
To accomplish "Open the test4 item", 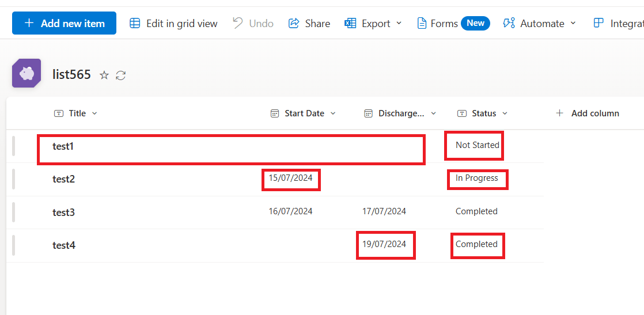I will (x=64, y=245).
